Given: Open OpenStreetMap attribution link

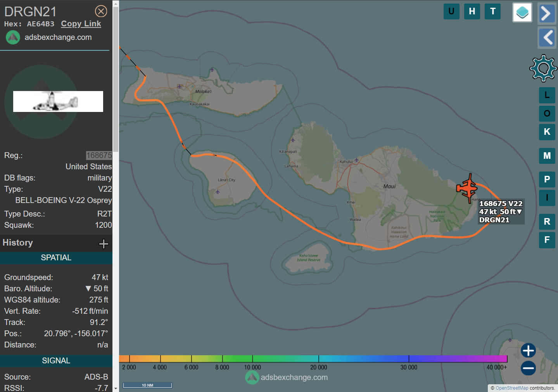Looking at the screenshot, I should pos(512,388).
